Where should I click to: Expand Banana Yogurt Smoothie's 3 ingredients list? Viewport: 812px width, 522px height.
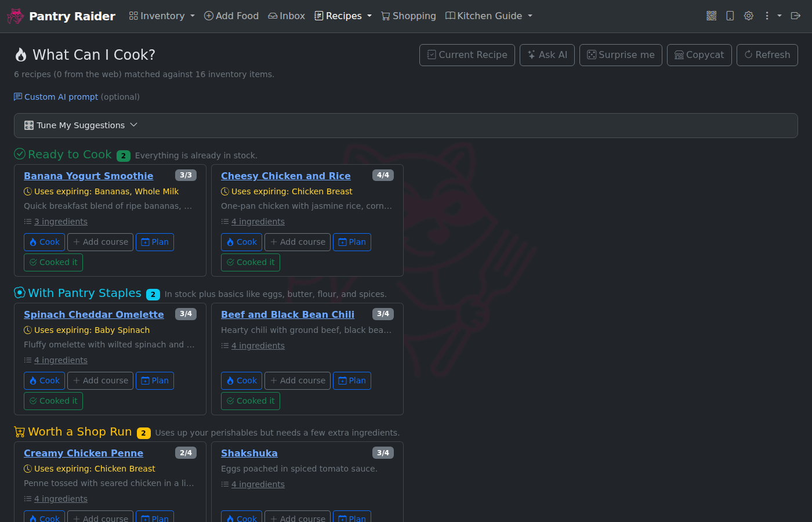61,222
